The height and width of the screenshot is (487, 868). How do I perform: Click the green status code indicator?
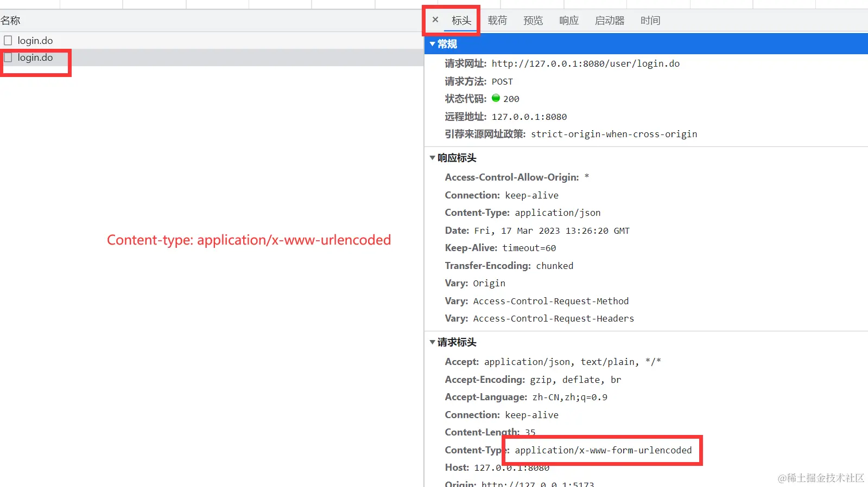496,98
